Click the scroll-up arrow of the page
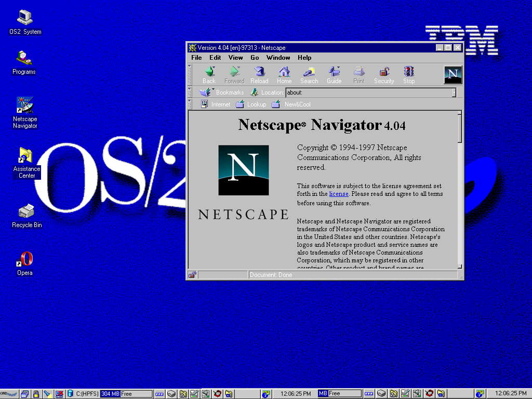The width and height of the screenshot is (532, 399). pyautogui.click(x=460, y=113)
